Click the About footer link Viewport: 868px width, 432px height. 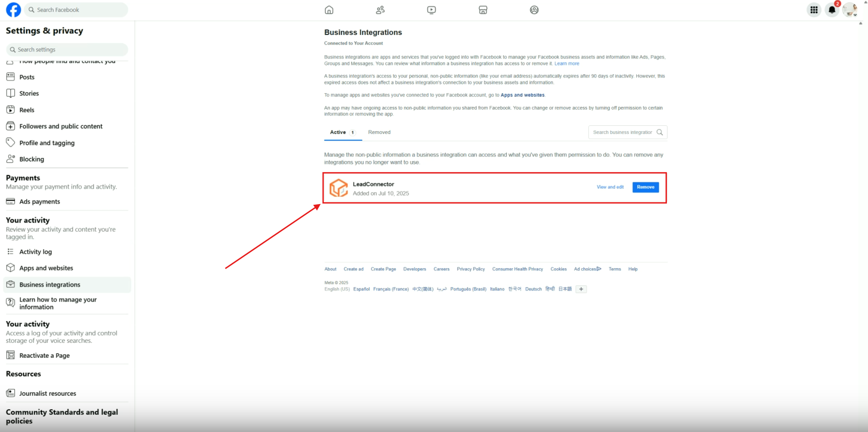pos(330,269)
